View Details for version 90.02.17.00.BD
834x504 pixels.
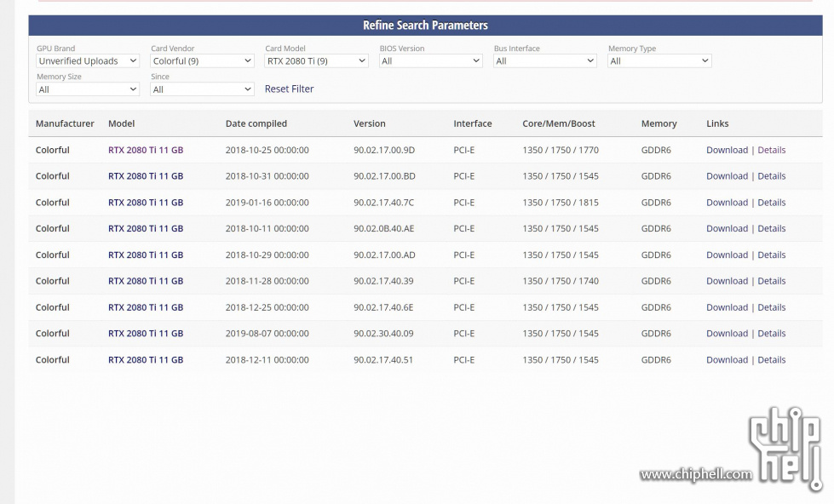click(771, 176)
